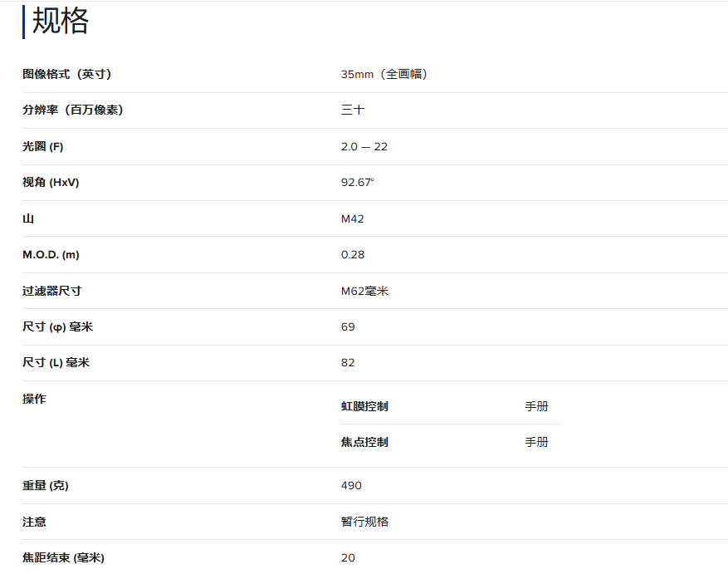Click the 三十 resolution value
The height and width of the screenshot is (574, 728).
(x=352, y=110)
